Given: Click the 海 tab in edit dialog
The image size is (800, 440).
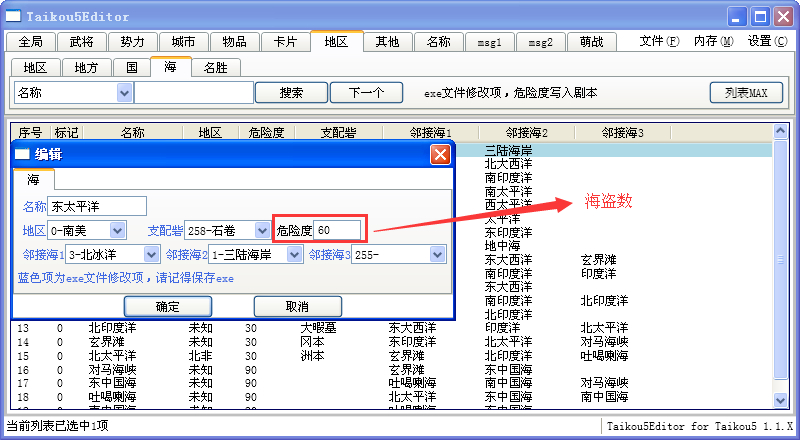Looking at the screenshot, I should (34, 180).
